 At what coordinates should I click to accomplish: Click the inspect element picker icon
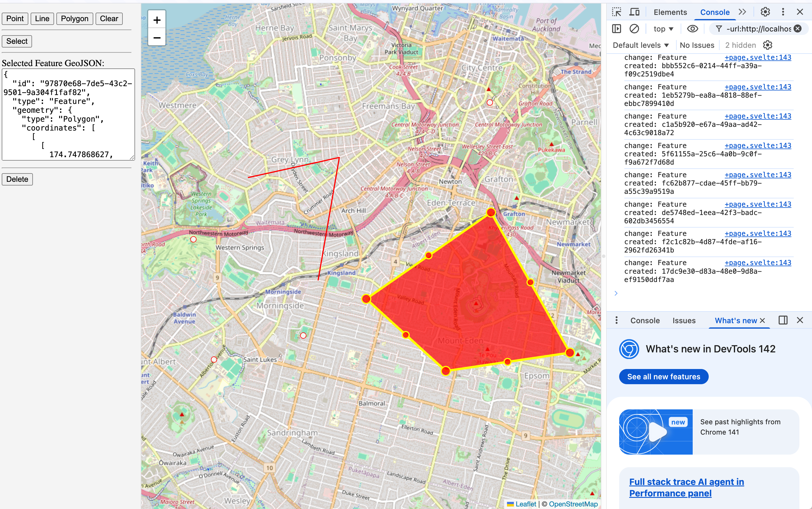click(x=617, y=12)
